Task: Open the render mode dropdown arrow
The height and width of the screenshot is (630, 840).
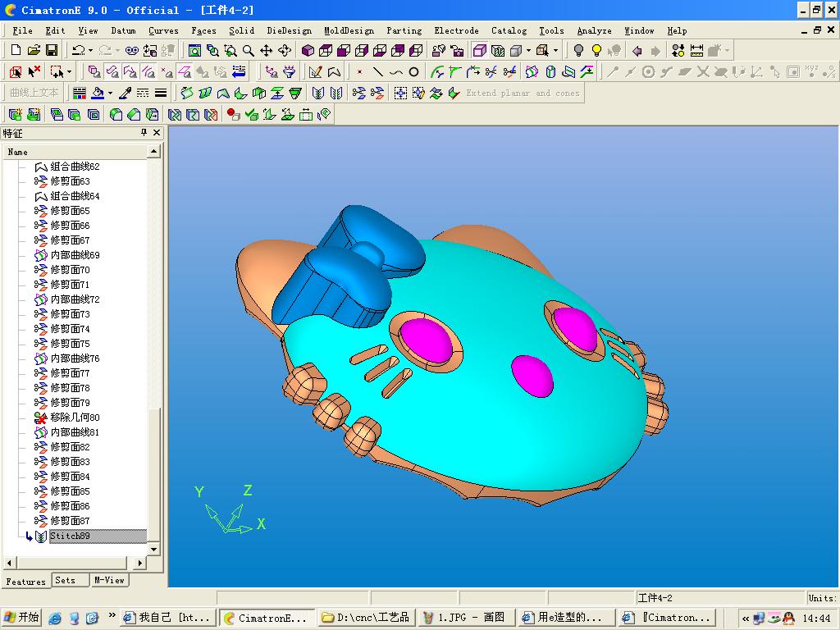Action: [528, 50]
